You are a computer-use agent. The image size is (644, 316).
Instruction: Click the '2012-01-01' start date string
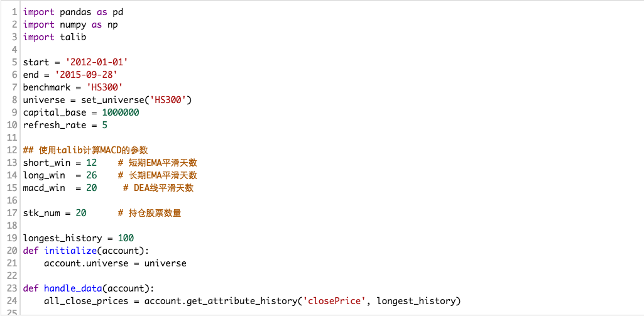(x=97, y=62)
